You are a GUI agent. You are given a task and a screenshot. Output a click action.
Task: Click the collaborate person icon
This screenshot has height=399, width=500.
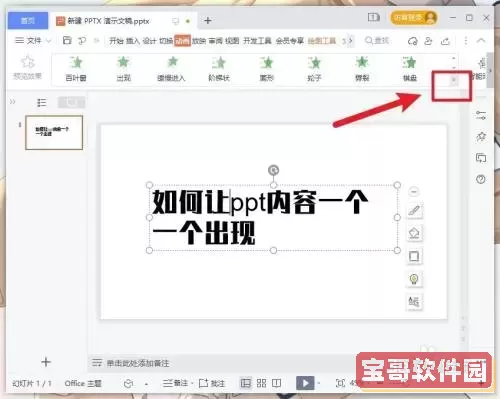pos(428,41)
